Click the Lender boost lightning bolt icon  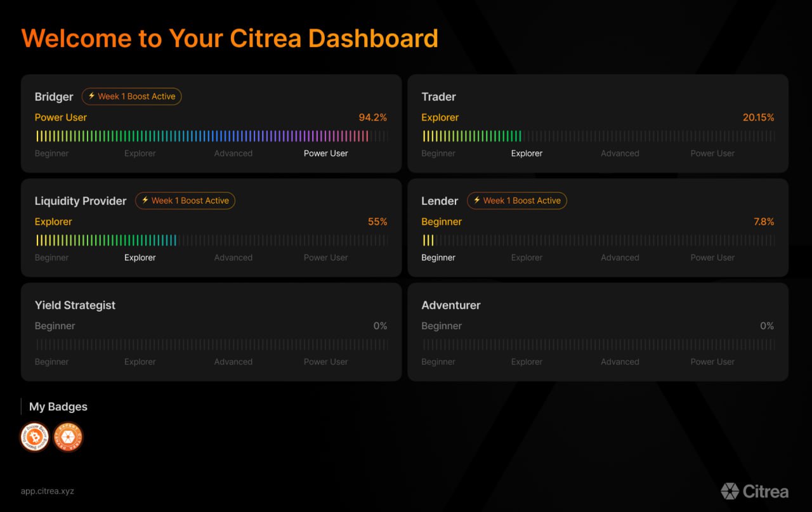tap(477, 200)
